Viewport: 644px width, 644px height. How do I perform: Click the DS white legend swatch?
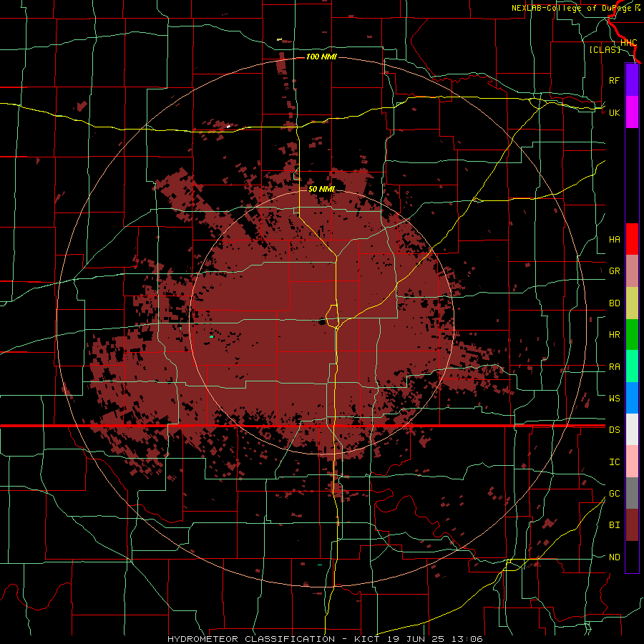point(632,429)
